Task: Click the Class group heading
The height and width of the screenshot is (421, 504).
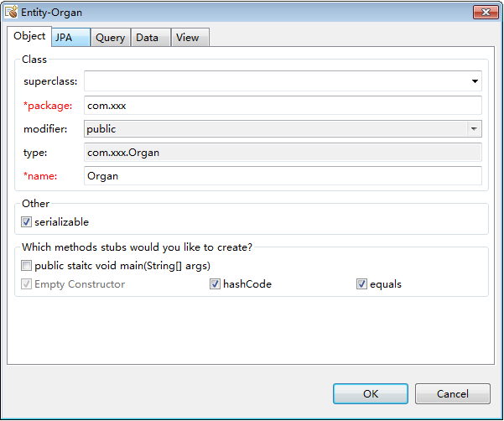Action: coord(34,60)
